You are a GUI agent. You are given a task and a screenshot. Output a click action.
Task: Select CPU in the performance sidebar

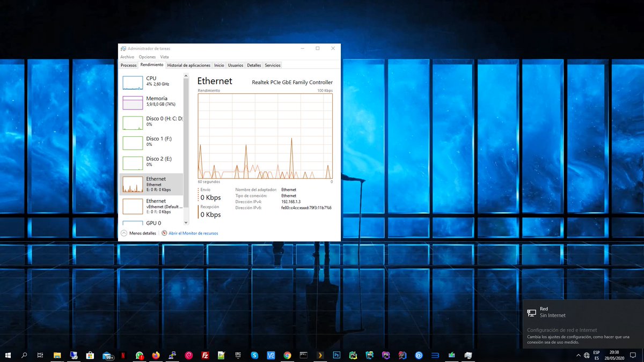[x=151, y=82]
